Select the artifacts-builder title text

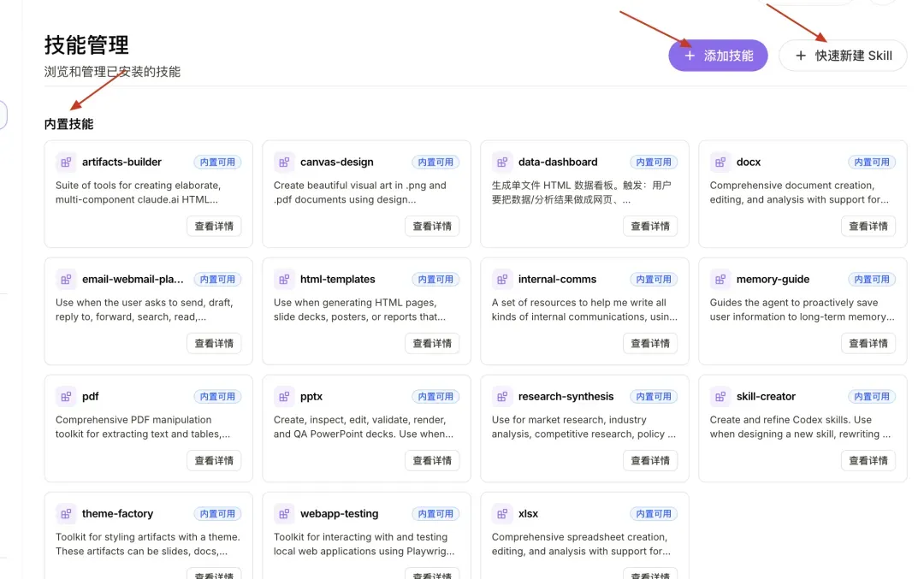[x=121, y=162]
